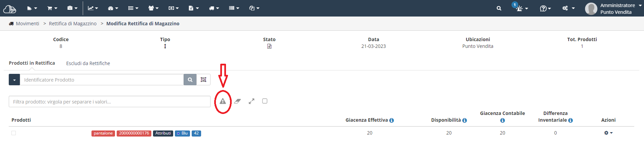Open the shopping cart menu in the navbar
Image resolution: width=644 pixels, height=148 pixels.
click(x=52, y=8)
